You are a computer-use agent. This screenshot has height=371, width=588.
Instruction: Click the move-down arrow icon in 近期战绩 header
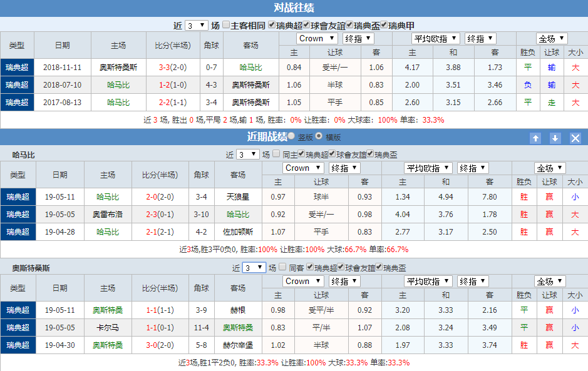pos(555,138)
